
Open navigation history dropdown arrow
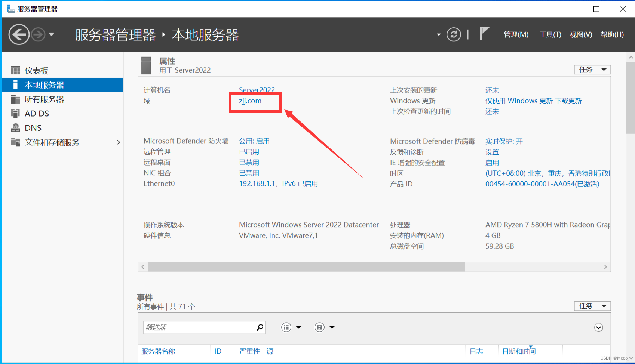pos(52,34)
